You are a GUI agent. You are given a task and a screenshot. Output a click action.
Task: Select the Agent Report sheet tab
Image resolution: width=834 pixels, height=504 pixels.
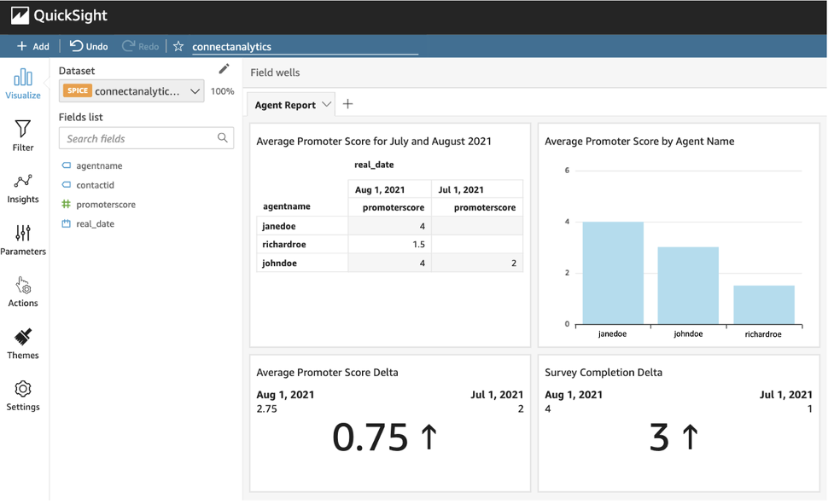285,105
